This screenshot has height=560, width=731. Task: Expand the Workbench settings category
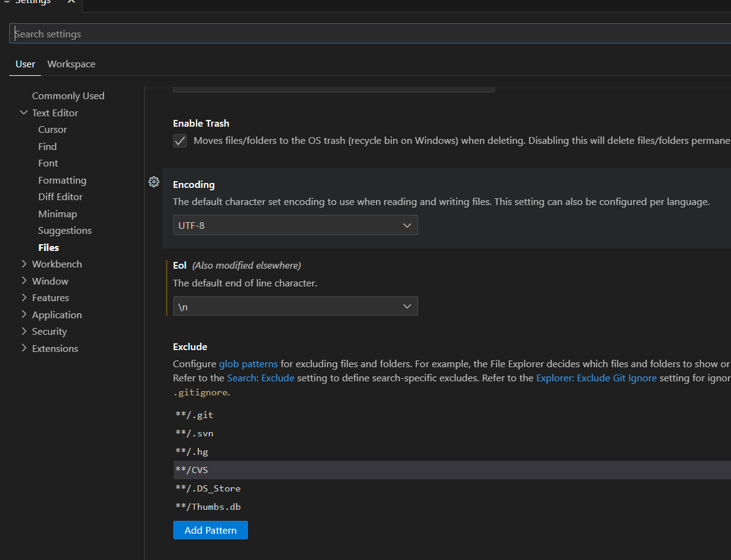tap(24, 264)
